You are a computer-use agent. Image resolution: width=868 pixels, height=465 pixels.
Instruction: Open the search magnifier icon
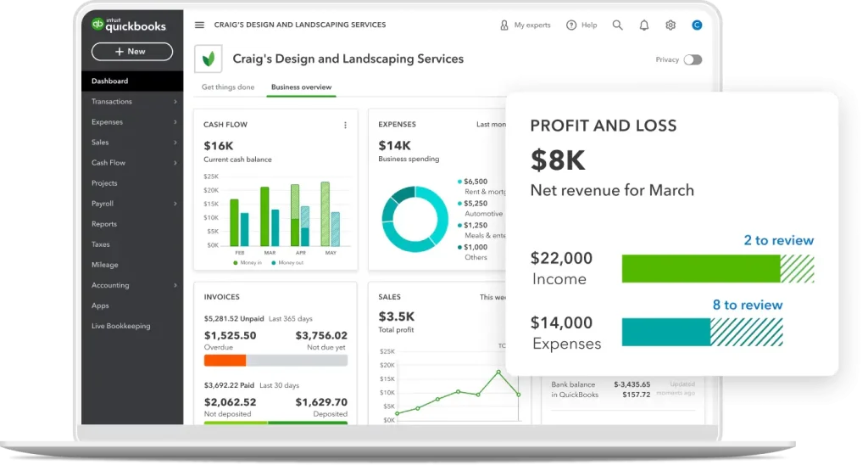[617, 25]
